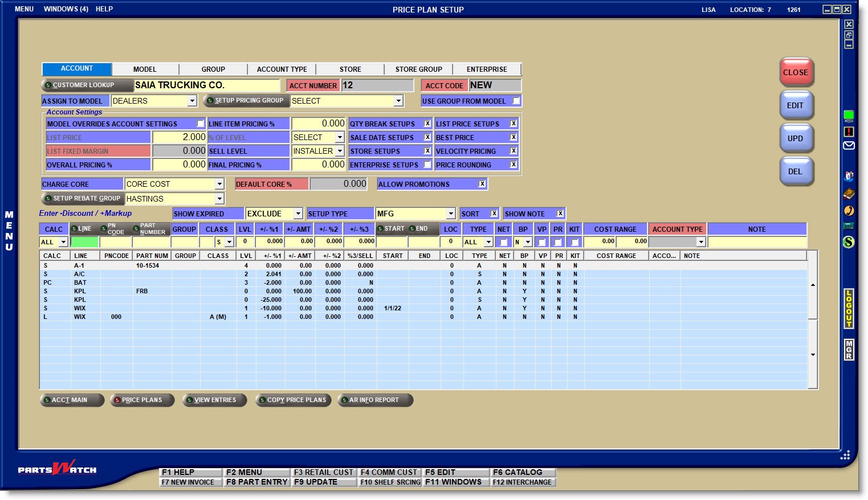Open the red exclamation alert icon

coord(849,132)
